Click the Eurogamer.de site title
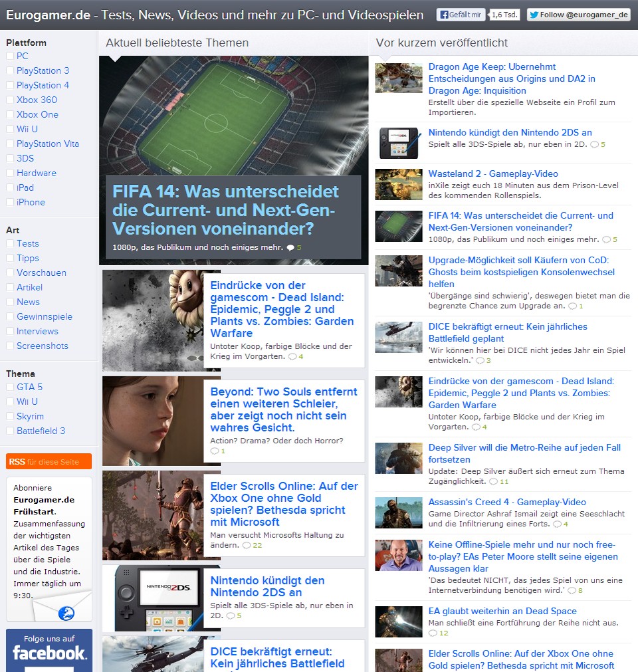 click(48, 15)
